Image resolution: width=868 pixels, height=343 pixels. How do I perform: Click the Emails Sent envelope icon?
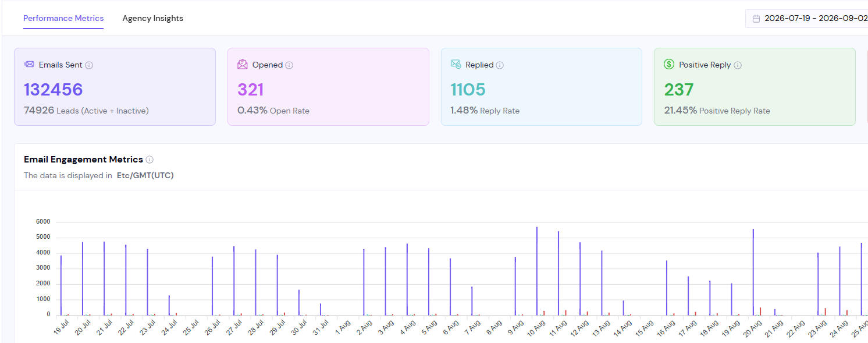(29, 65)
